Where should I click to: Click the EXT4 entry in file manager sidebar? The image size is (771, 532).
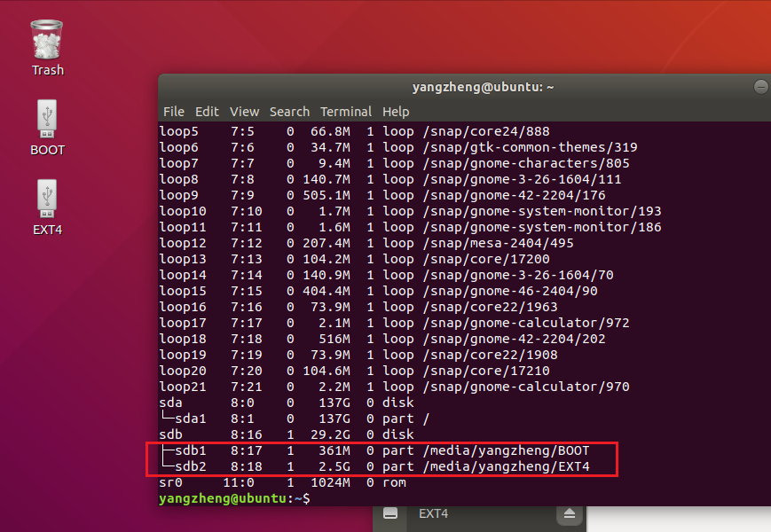click(x=433, y=514)
